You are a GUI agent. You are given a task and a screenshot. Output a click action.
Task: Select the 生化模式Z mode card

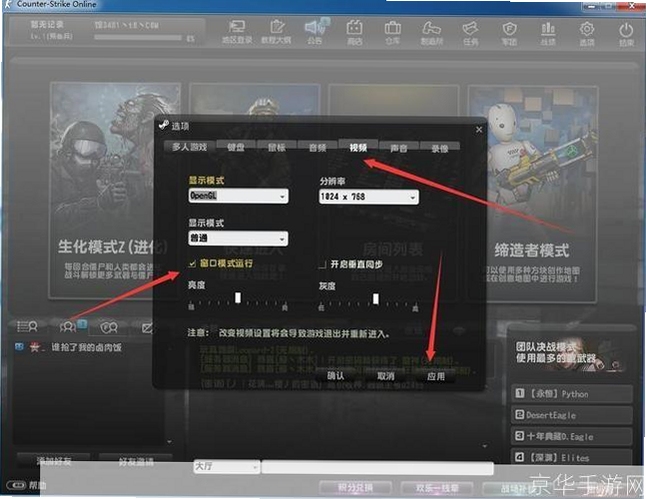click(115, 190)
